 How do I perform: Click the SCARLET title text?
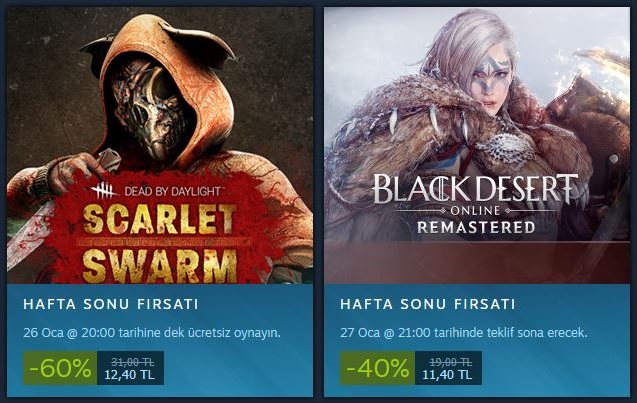159,219
